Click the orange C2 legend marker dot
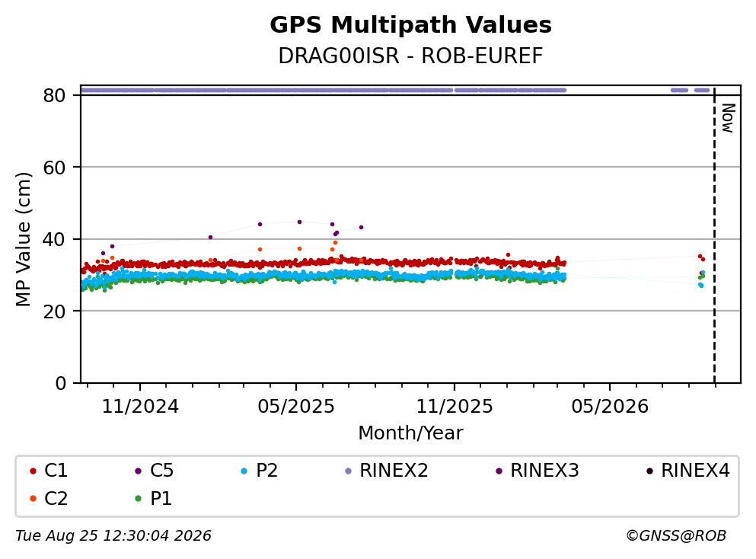This screenshot has height=559, width=756. (x=33, y=499)
